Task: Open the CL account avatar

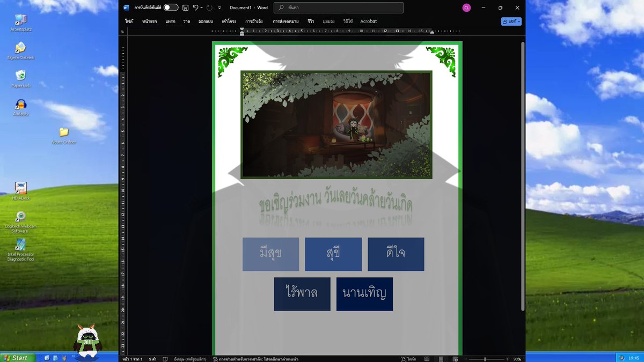Action: coord(466,8)
